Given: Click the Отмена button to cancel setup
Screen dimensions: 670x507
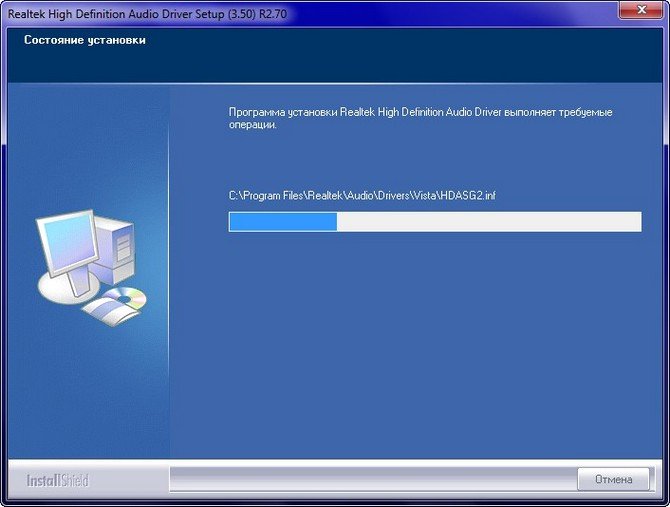Looking at the screenshot, I should [x=613, y=479].
